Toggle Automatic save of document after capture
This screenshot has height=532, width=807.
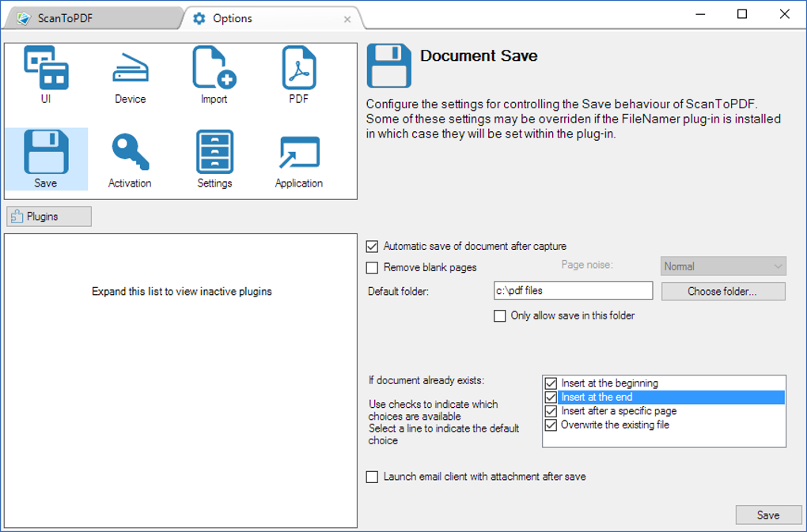pyautogui.click(x=372, y=246)
